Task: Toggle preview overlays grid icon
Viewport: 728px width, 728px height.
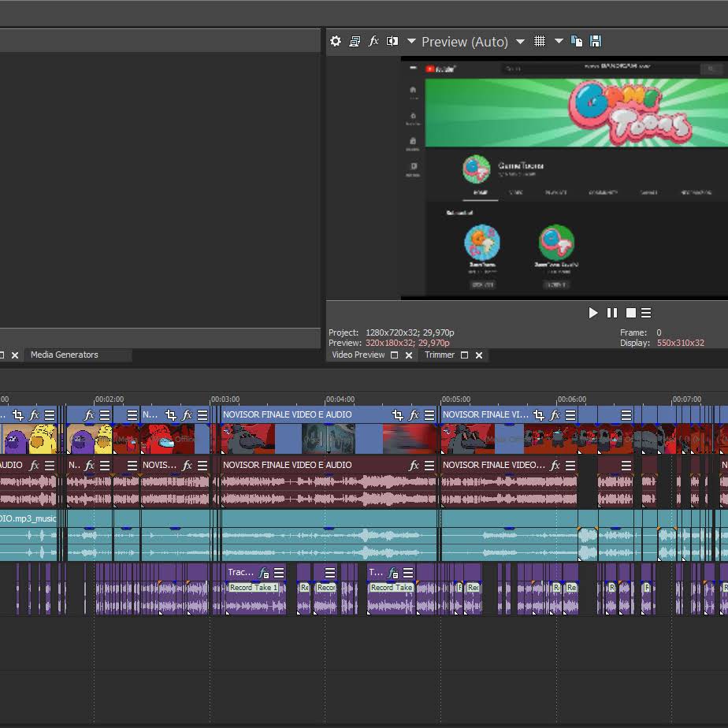Action: (540, 41)
